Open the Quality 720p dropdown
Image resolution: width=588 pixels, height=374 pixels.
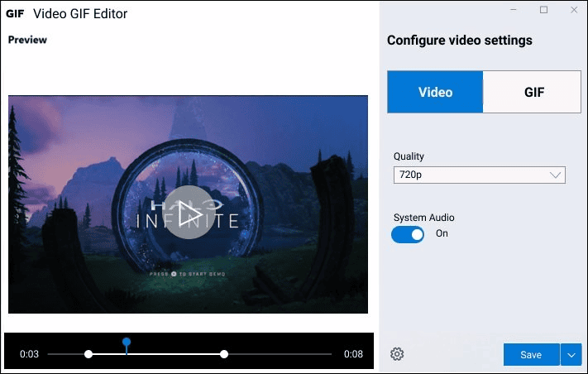coord(479,175)
